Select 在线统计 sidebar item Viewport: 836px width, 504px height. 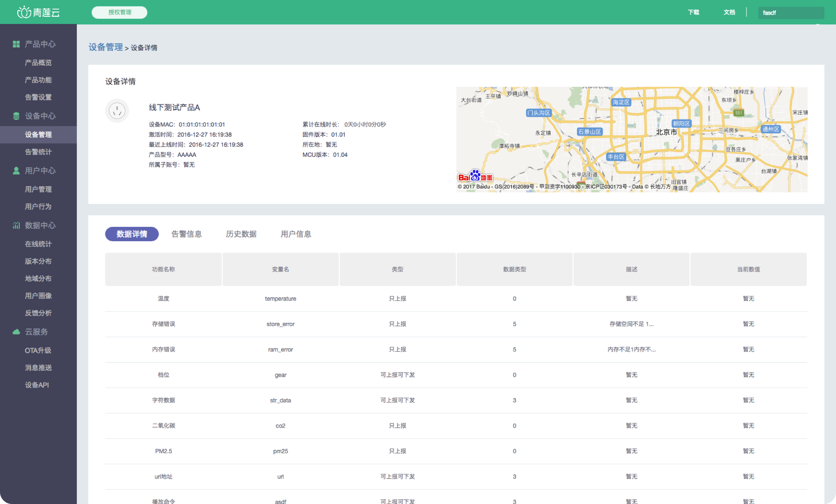click(x=38, y=244)
